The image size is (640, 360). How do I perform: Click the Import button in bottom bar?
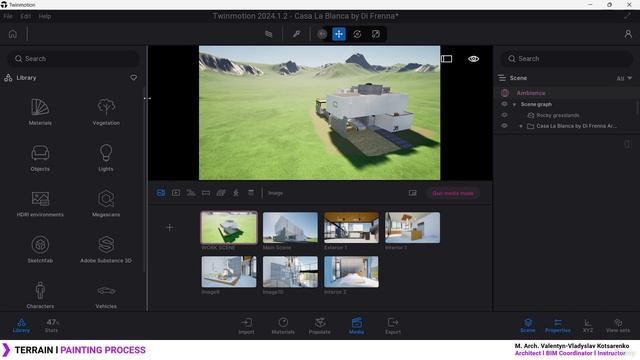pyautogui.click(x=246, y=326)
